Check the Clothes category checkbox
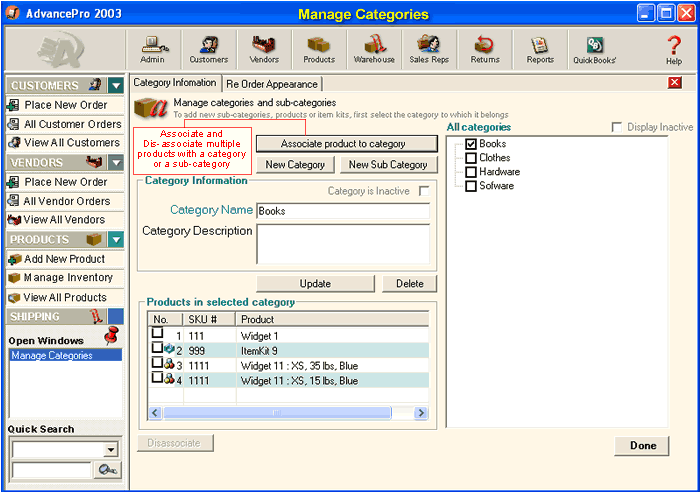Image resolution: width=700 pixels, height=492 pixels. 471,158
